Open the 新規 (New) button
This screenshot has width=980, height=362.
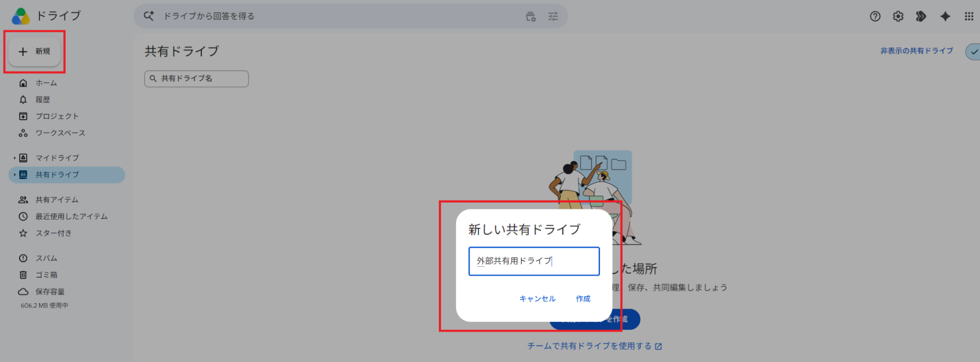tap(34, 52)
